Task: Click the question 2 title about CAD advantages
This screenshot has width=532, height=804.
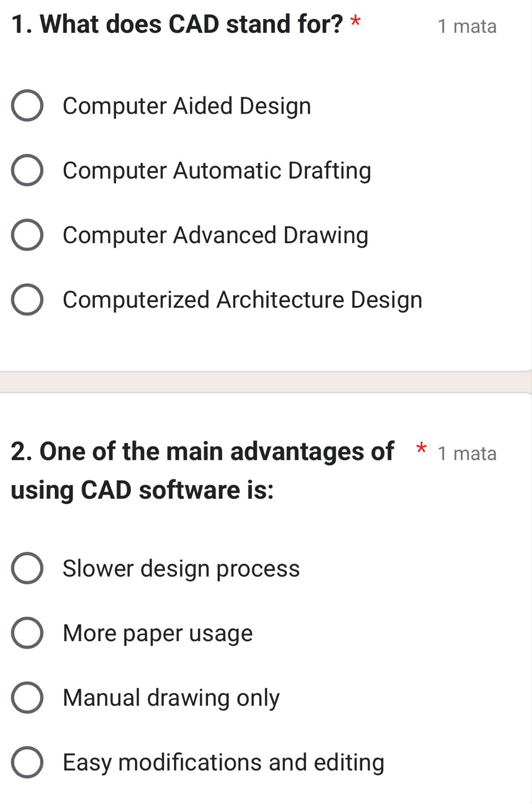Action: 202,470
